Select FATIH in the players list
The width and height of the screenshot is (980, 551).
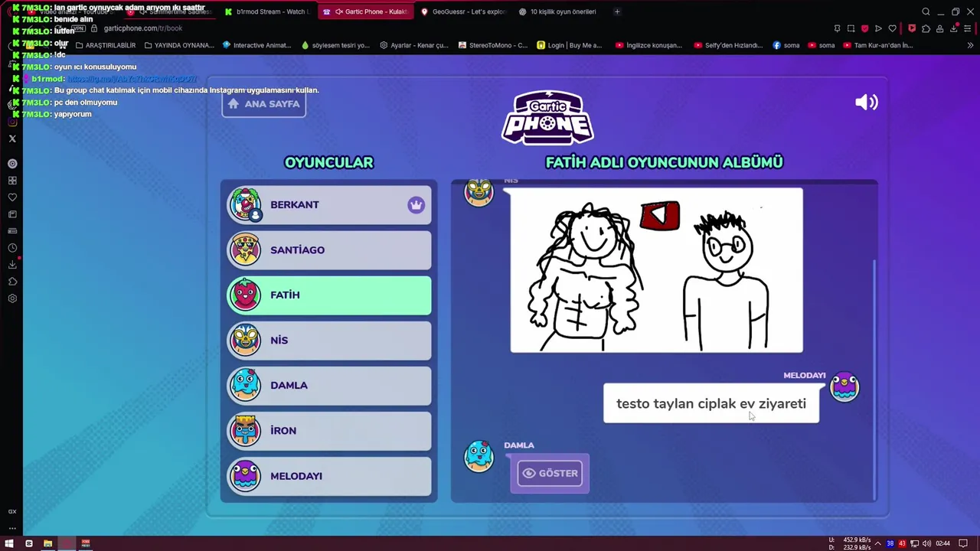(329, 295)
